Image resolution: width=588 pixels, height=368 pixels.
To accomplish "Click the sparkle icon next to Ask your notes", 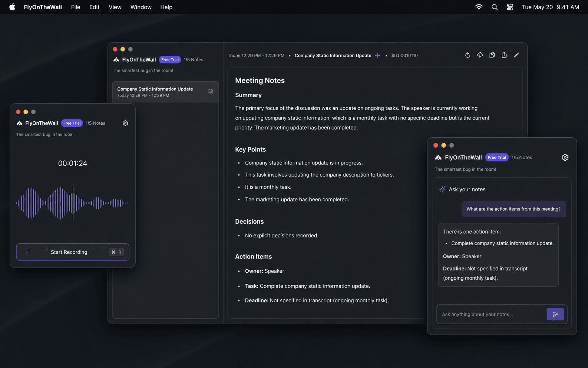I will (x=442, y=189).
